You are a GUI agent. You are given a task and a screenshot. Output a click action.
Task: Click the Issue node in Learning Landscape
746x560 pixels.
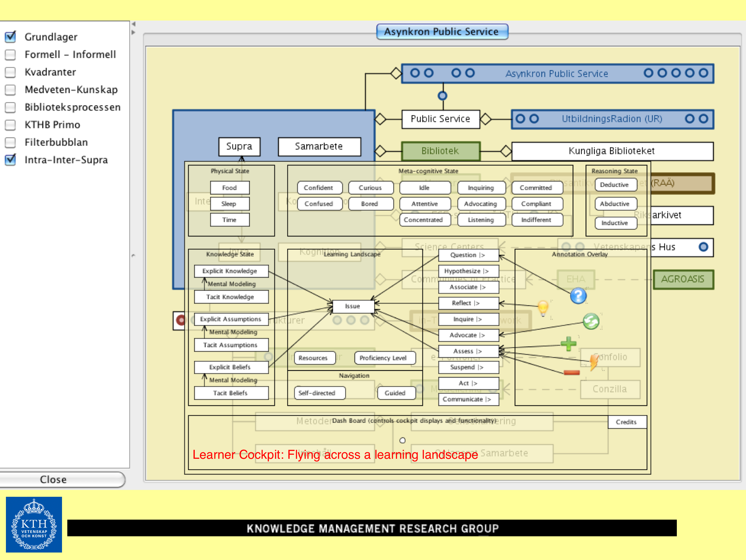(353, 306)
